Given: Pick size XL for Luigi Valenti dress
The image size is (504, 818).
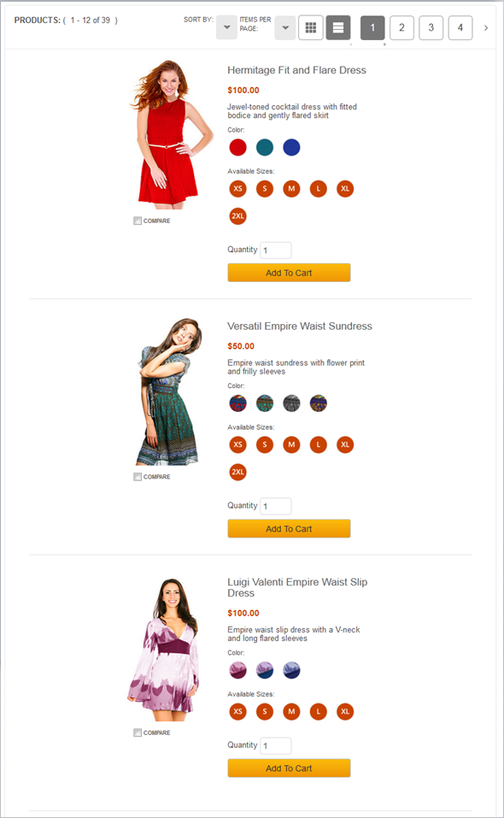Looking at the screenshot, I should [x=345, y=711].
